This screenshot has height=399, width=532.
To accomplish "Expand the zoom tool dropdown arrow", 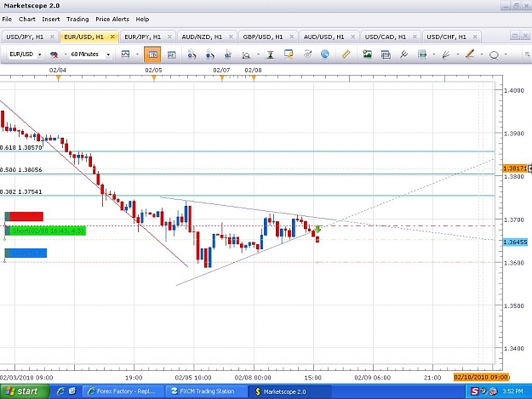I will click(258, 54).
